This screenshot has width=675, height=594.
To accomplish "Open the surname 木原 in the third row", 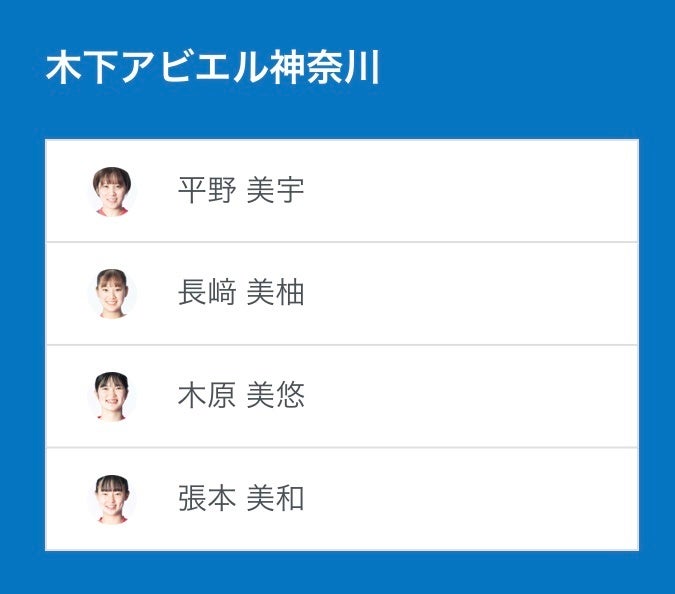I will (207, 397).
